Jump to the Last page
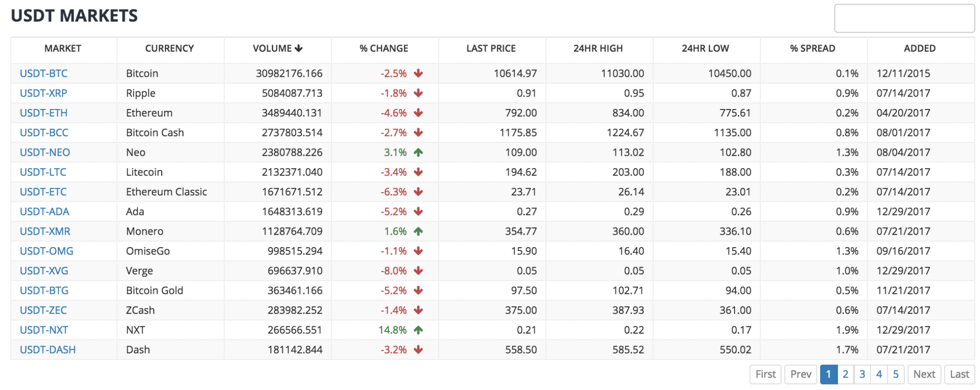This screenshot has width=980, height=390. click(959, 374)
